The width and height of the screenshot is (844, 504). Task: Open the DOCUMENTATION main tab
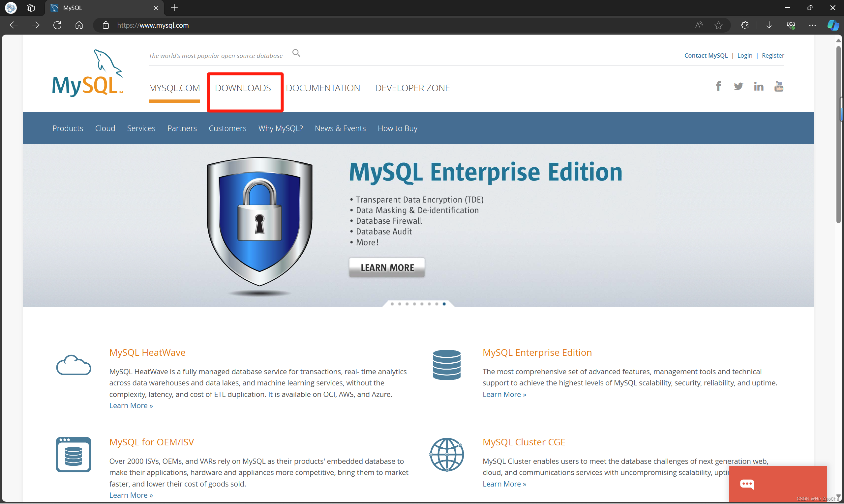323,88
